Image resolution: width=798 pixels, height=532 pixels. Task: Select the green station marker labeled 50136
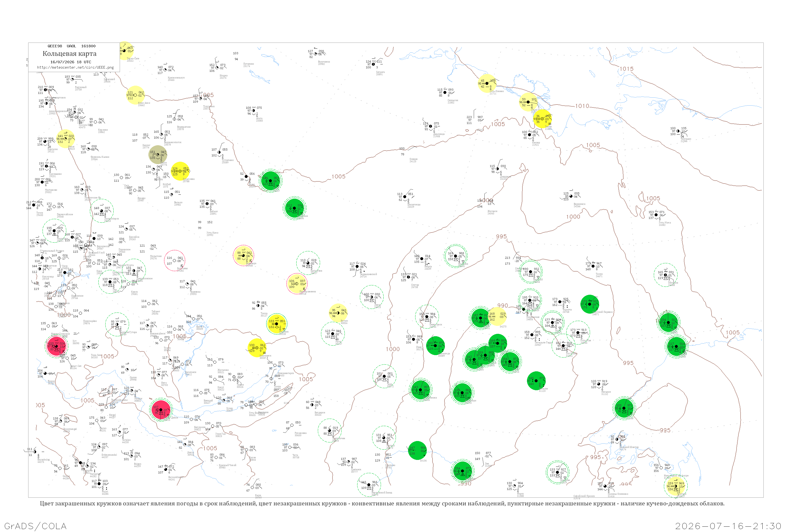[x=417, y=451]
